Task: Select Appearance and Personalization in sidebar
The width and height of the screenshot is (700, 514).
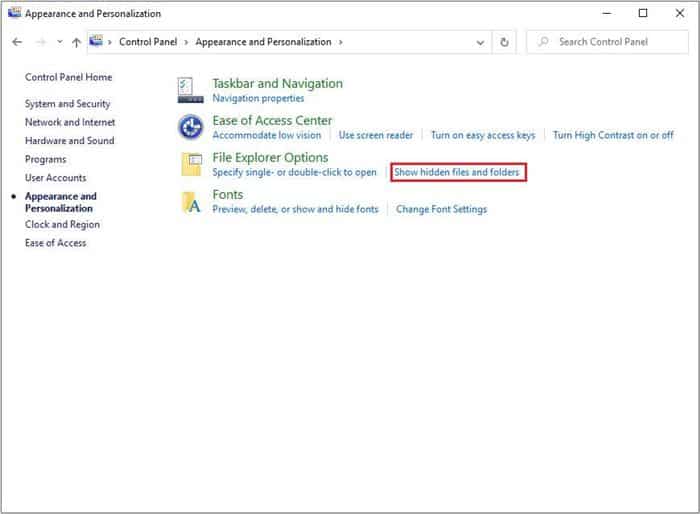Action: pyautogui.click(x=61, y=202)
